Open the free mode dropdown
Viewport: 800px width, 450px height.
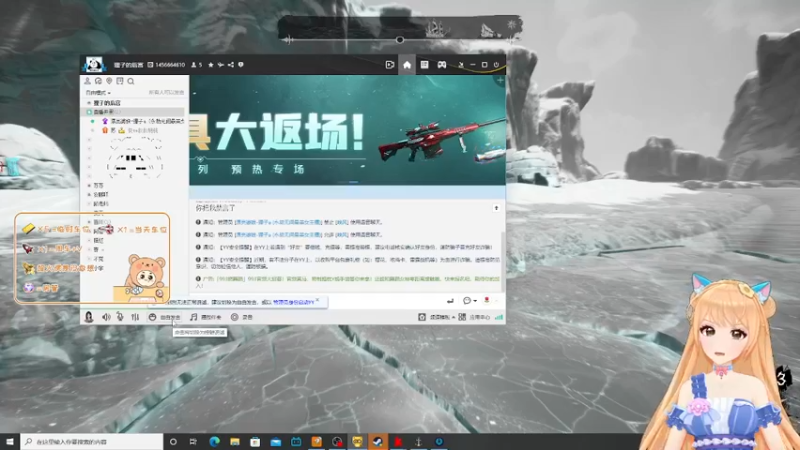(x=98, y=93)
